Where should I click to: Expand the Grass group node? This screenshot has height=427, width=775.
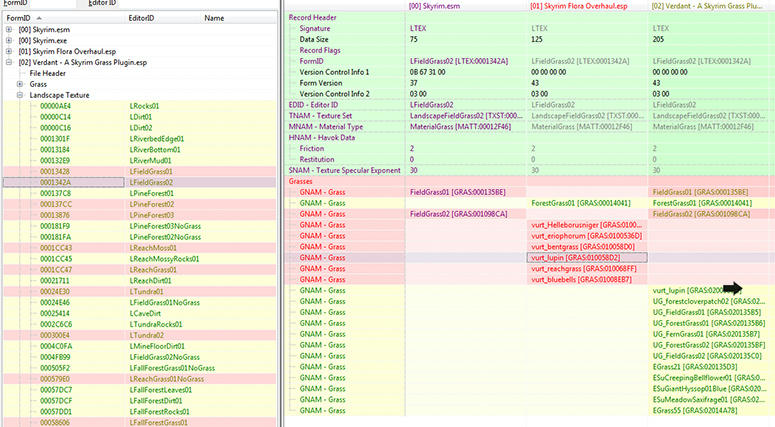[x=20, y=84]
